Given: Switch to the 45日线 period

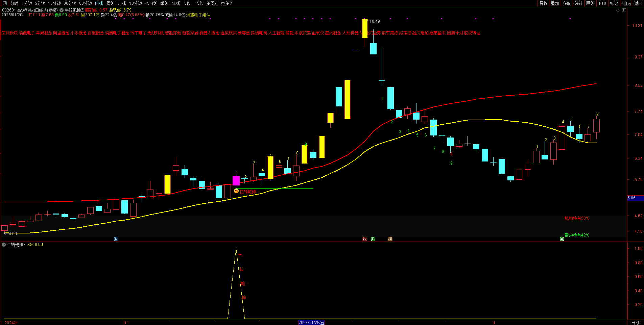Looking at the screenshot, I should (x=151, y=3).
